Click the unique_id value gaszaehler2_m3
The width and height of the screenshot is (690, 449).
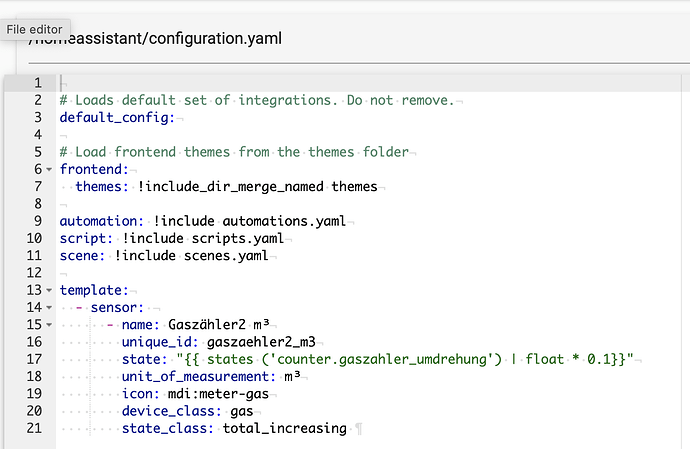point(261,342)
